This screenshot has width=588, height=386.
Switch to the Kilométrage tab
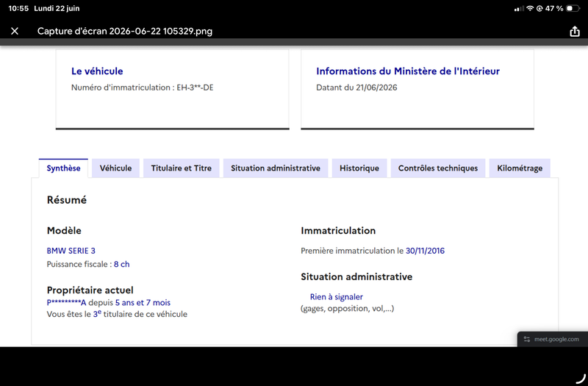coord(520,168)
